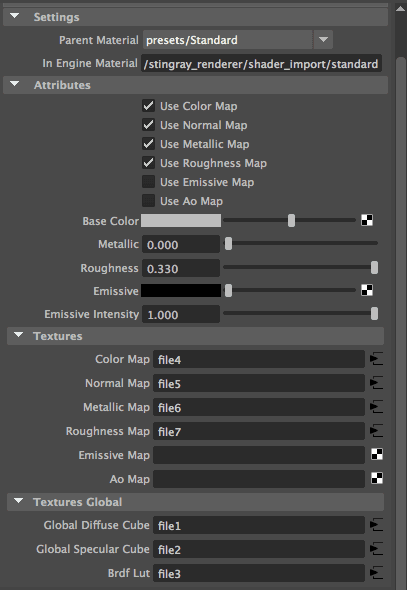
Task: Uncheck the Use Color Map checkbox
Action: tap(148, 106)
